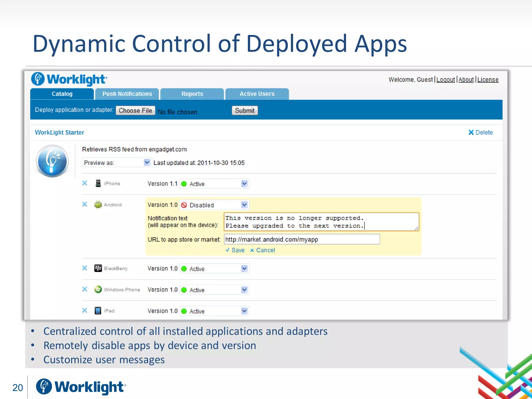
Task: Click the red Disabled status icon for Android
Action: pyautogui.click(x=184, y=205)
